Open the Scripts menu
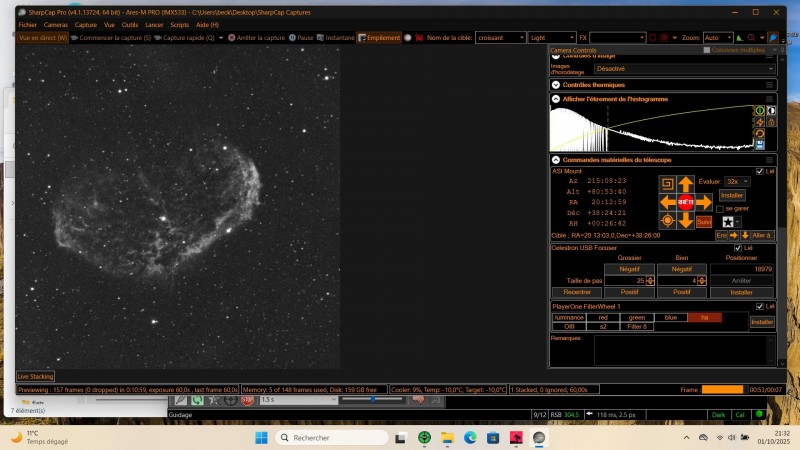The image size is (800, 450). [179, 24]
